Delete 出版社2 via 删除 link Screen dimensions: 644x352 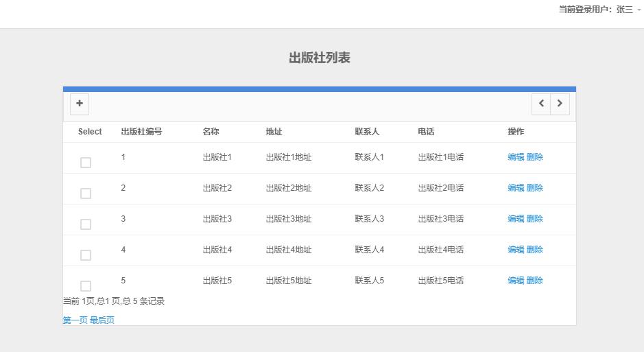(x=535, y=188)
